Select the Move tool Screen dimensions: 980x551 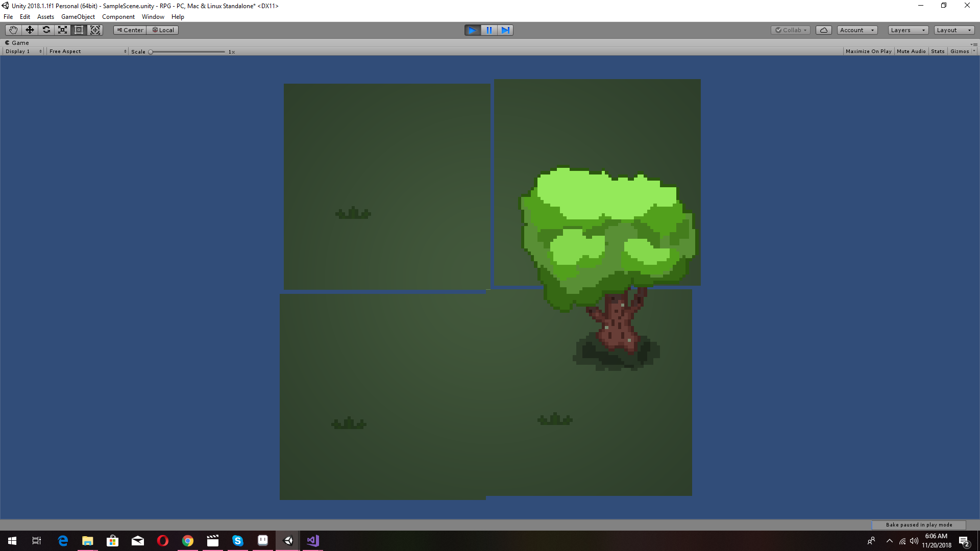[29, 30]
